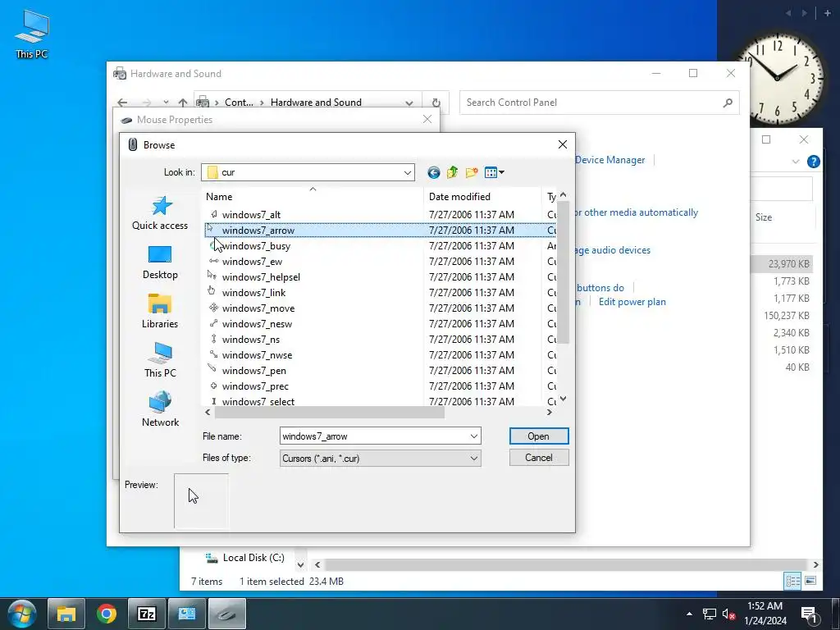Screen dimensions: 840x630
Task: Show hidden system tray icons
Action: pyautogui.click(x=689, y=614)
